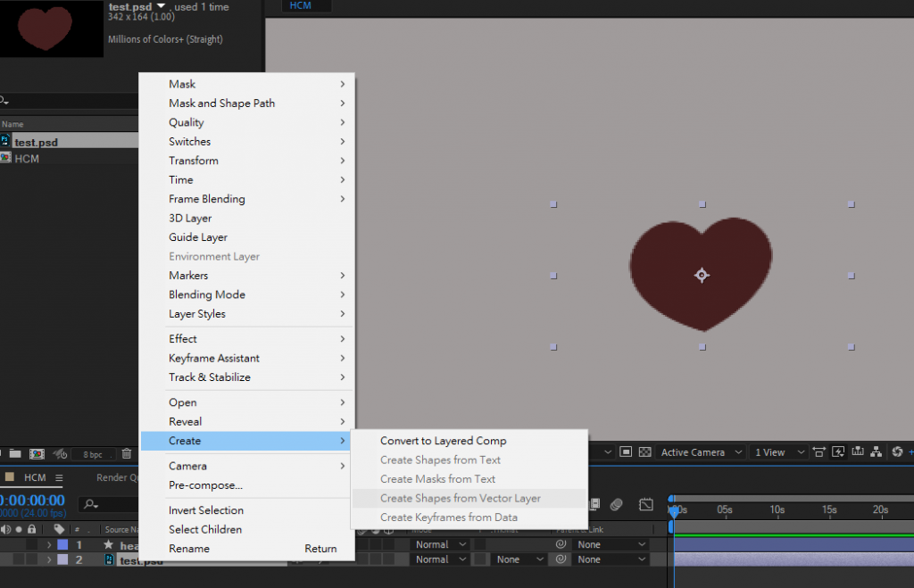Create a new folder in Project panel

pos(15,453)
